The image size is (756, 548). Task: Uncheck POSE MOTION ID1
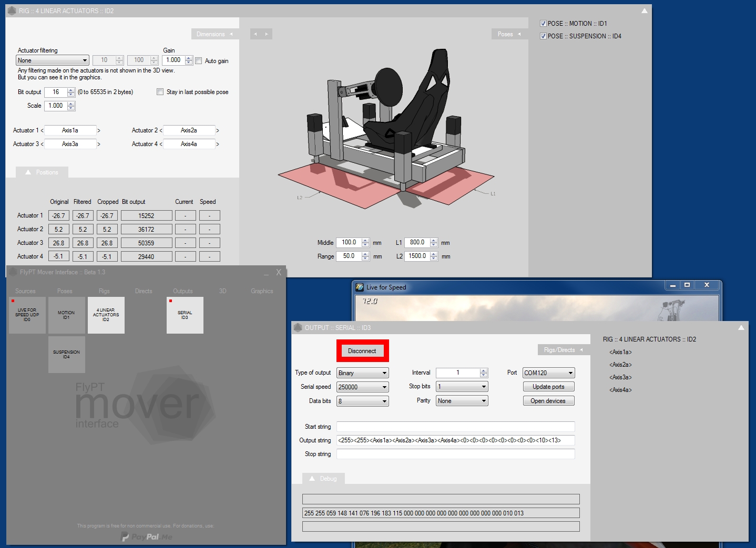pyautogui.click(x=543, y=24)
